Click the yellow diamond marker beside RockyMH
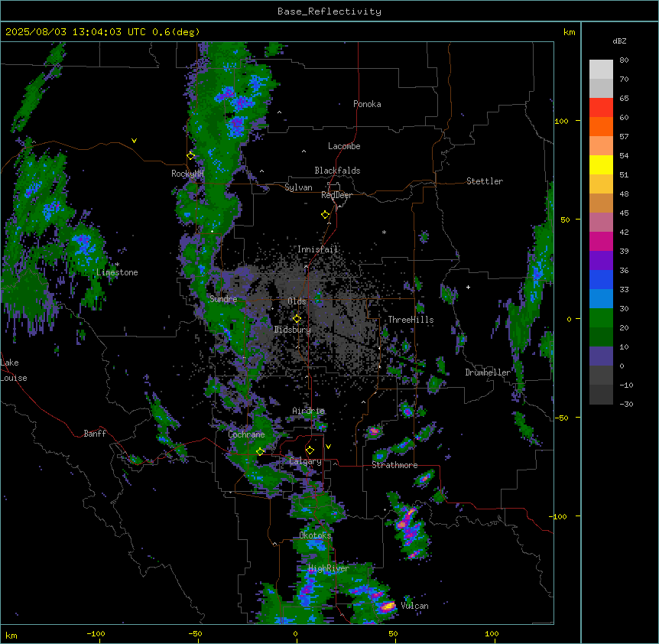The height and width of the screenshot is (644, 659). [191, 156]
